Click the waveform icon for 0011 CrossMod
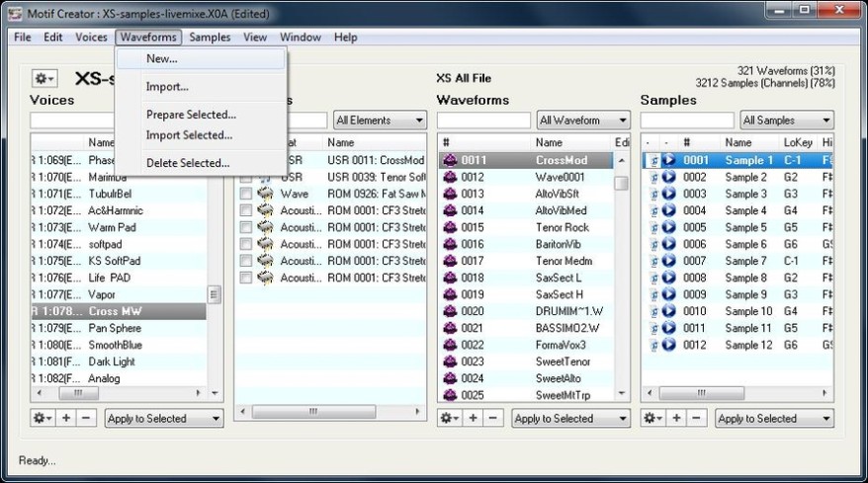 (x=450, y=160)
